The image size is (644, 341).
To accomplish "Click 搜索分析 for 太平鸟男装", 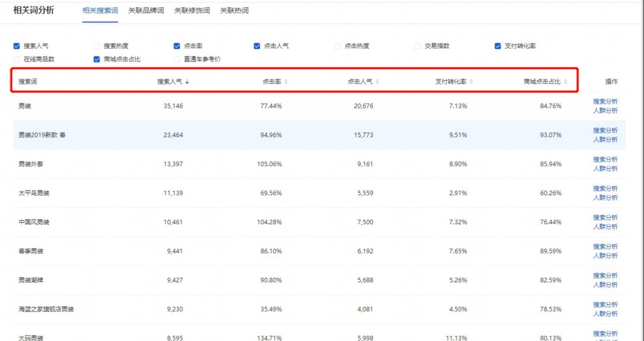I will pyautogui.click(x=606, y=188).
